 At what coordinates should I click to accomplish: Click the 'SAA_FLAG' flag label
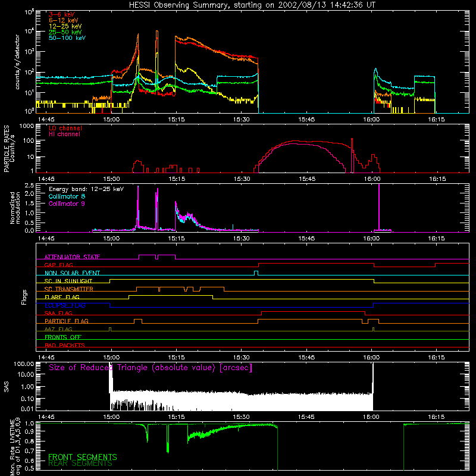[58, 313]
